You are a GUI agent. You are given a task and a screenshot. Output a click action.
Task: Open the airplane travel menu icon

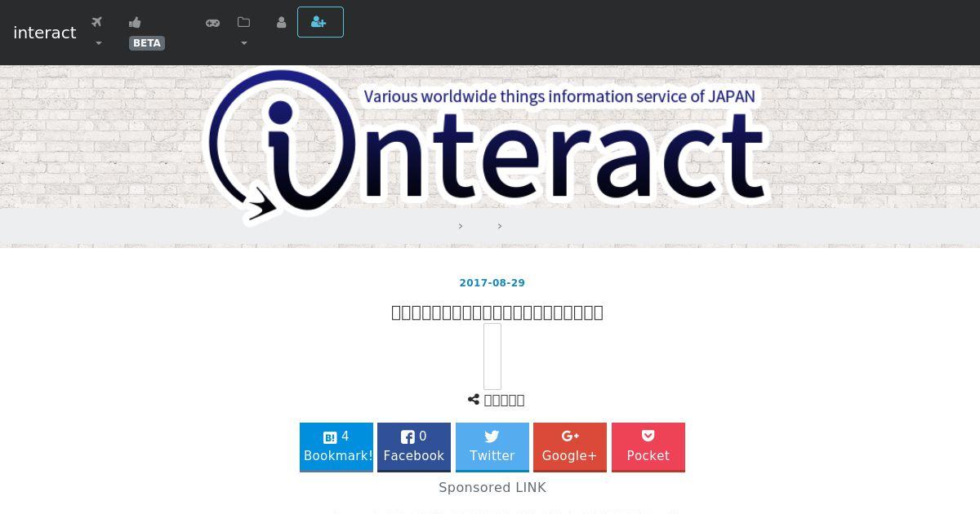(x=97, y=22)
